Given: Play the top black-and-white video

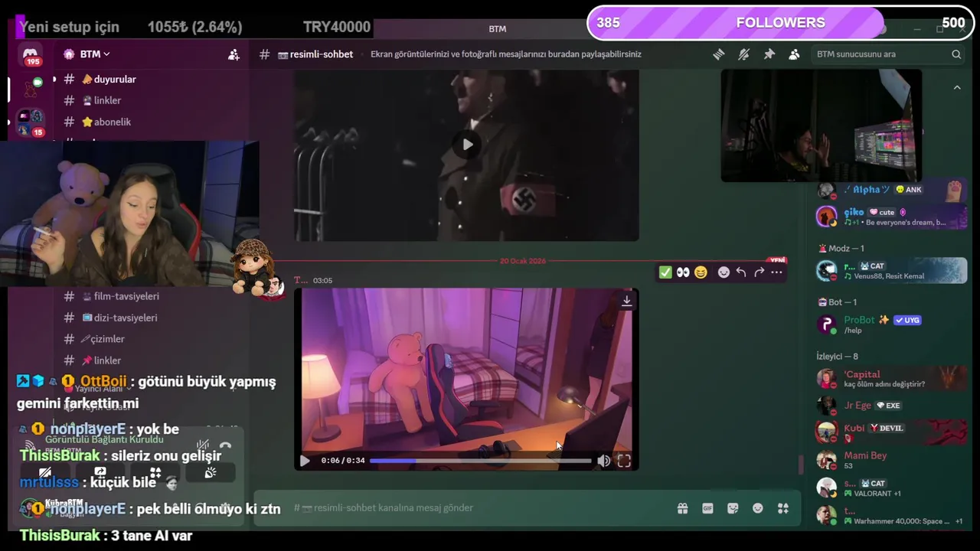Looking at the screenshot, I should (467, 144).
